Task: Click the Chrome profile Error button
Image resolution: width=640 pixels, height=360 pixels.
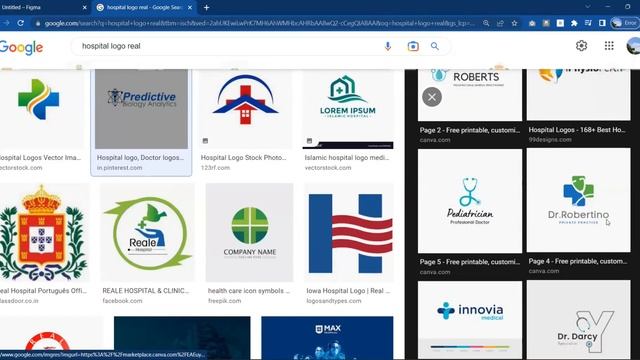Action: pos(624,23)
